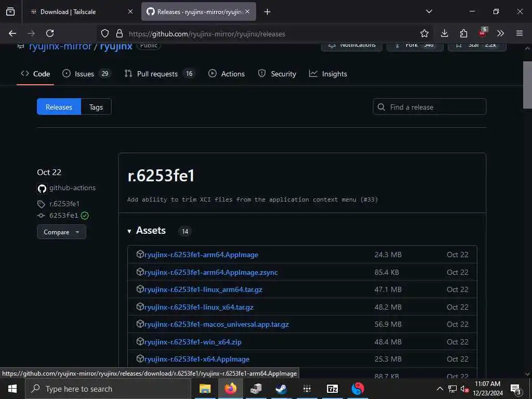
Task: Open a new browser tab
Action: pos(268,12)
